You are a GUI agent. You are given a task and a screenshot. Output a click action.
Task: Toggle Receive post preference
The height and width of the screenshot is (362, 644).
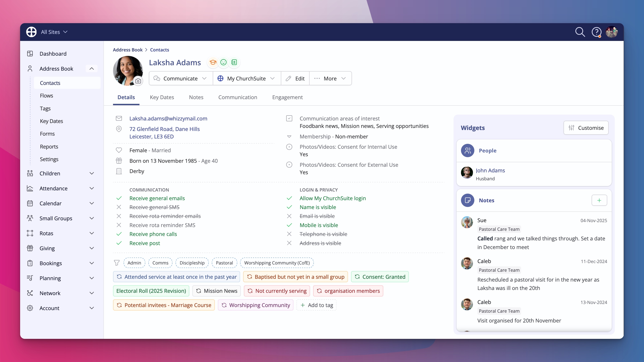144,243
